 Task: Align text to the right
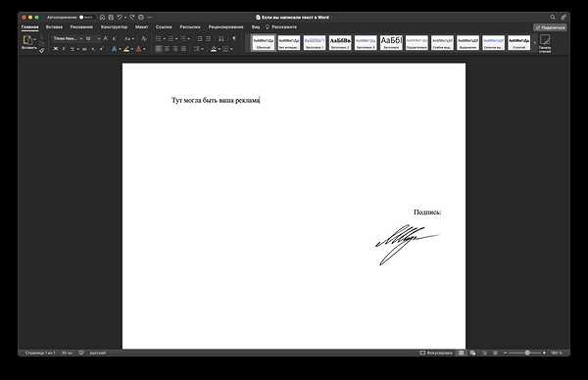point(175,49)
